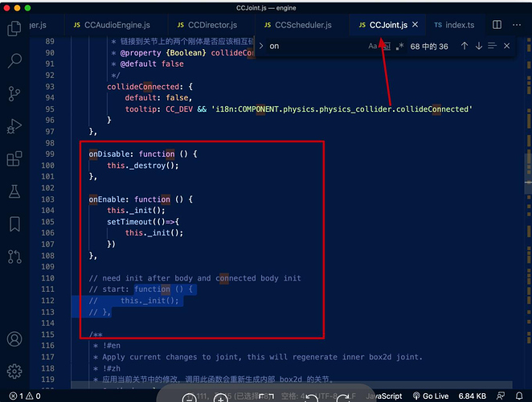Go to next find match arrow
Viewport: 532px width, 402px height.
[x=478, y=46]
